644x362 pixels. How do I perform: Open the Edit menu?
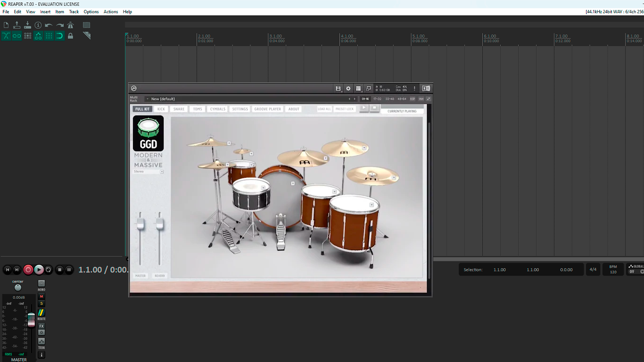pos(17,12)
